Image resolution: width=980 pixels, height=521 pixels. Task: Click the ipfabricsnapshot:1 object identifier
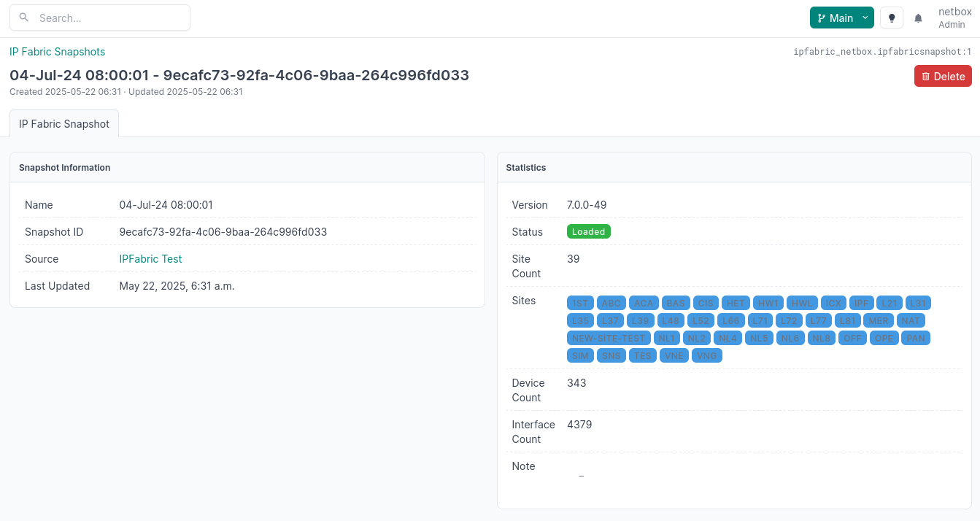(882, 52)
